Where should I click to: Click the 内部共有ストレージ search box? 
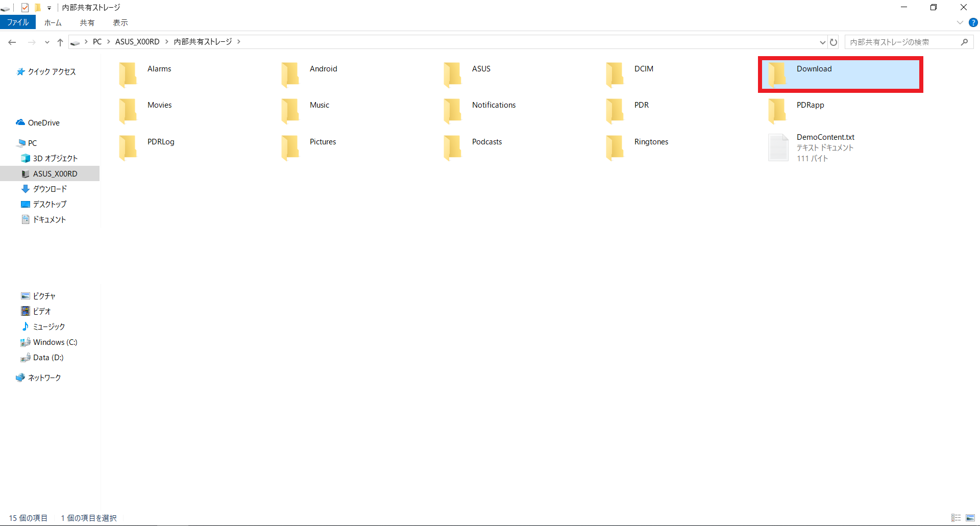coord(902,42)
